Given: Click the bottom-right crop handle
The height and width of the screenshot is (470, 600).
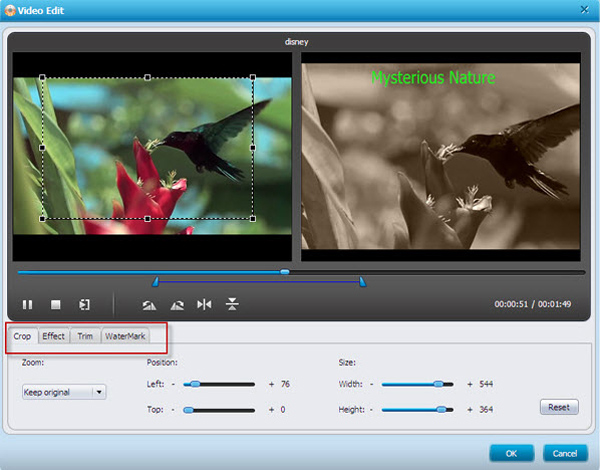Looking at the screenshot, I should point(253,219).
